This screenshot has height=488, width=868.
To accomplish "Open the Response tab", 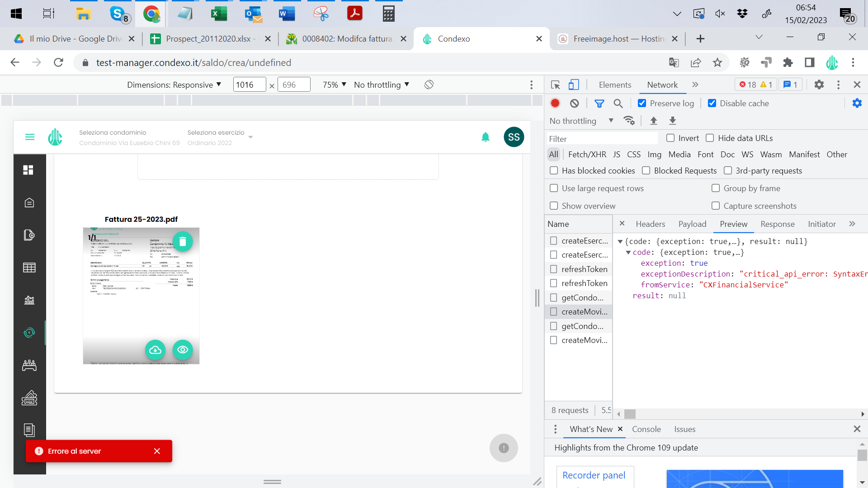I will [x=778, y=224].
